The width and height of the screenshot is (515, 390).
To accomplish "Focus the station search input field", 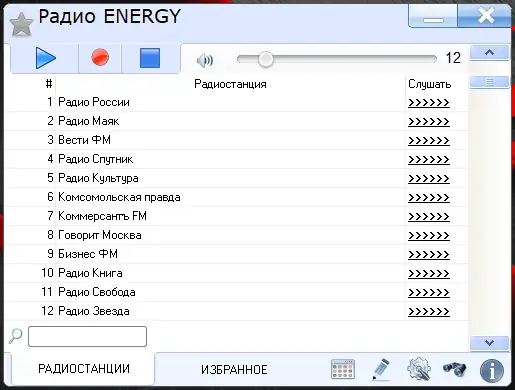I will [x=87, y=336].
